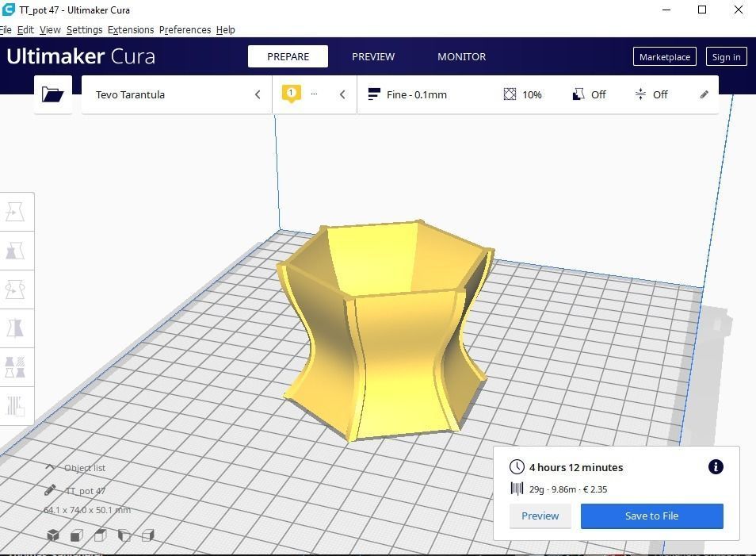756x556 pixels.
Task: Click the filament spool icon by 29g
Action: (517, 489)
